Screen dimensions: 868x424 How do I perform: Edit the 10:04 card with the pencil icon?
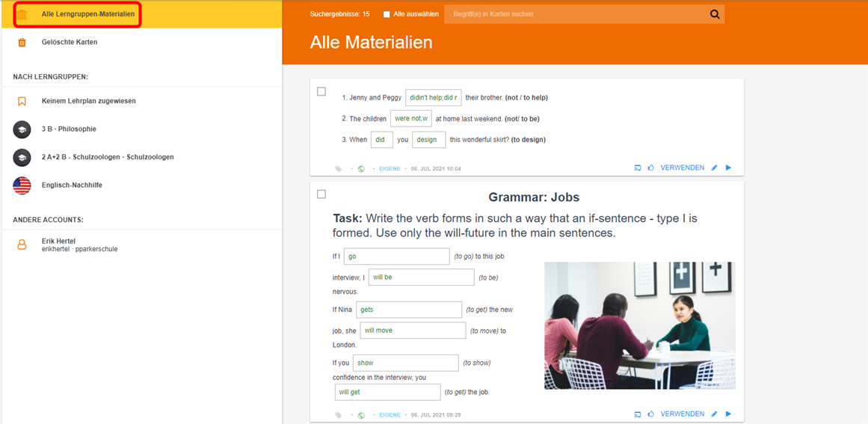click(x=714, y=168)
